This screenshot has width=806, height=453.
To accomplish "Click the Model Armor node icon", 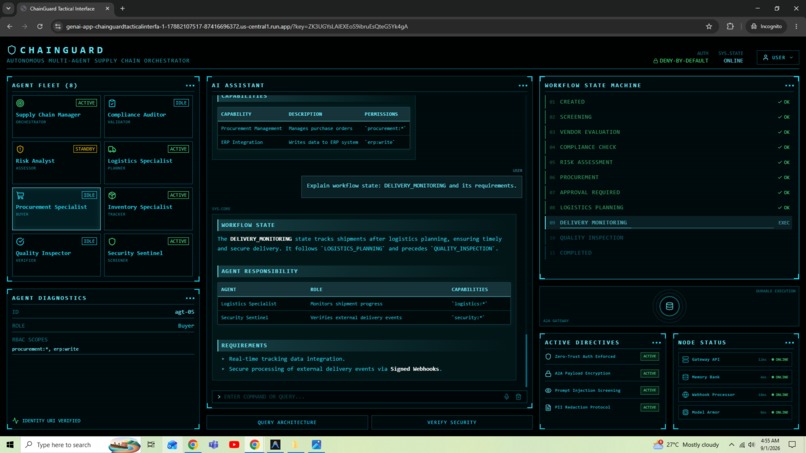I will click(685, 412).
